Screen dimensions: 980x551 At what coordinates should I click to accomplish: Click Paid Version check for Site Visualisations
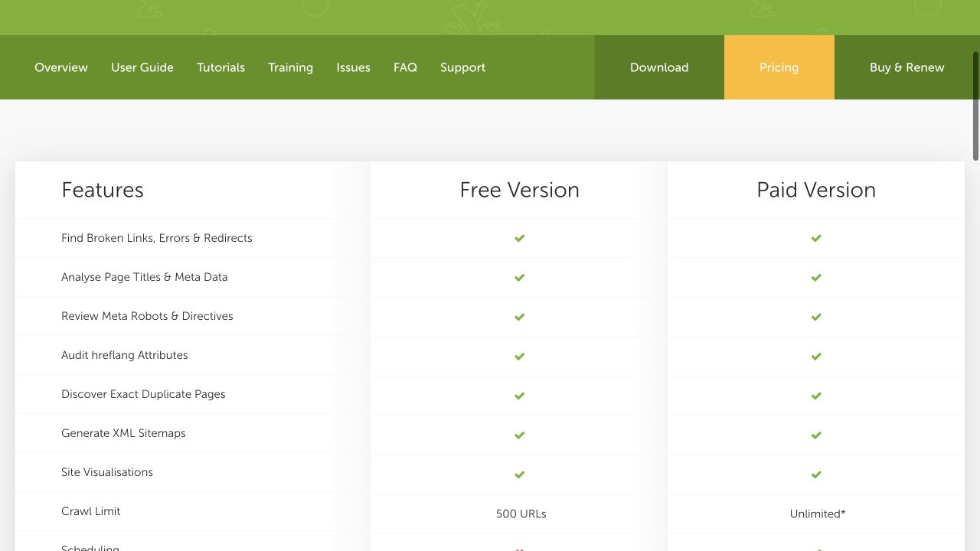point(816,474)
